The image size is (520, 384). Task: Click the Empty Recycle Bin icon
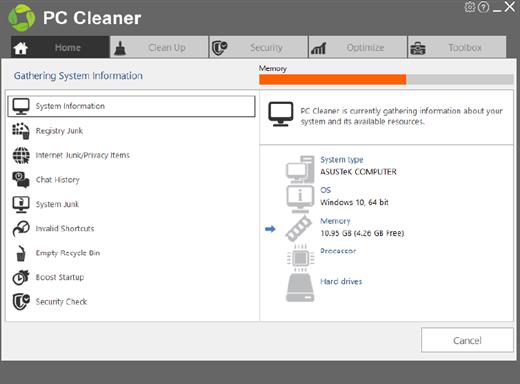(x=21, y=253)
